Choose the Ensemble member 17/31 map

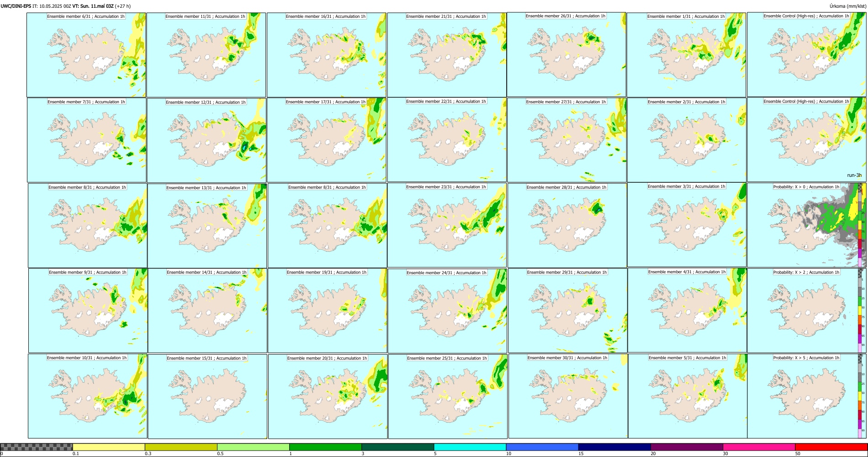coord(327,140)
